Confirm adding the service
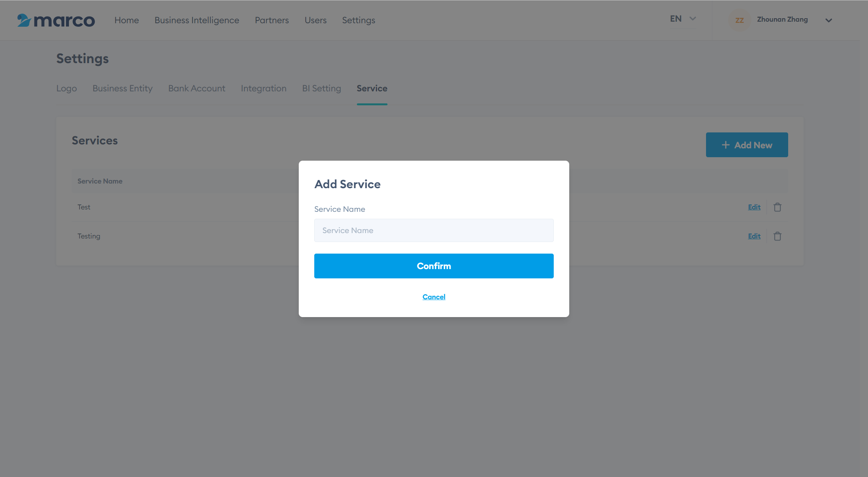The width and height of the screenshot is (868, 477). point(434,266)
